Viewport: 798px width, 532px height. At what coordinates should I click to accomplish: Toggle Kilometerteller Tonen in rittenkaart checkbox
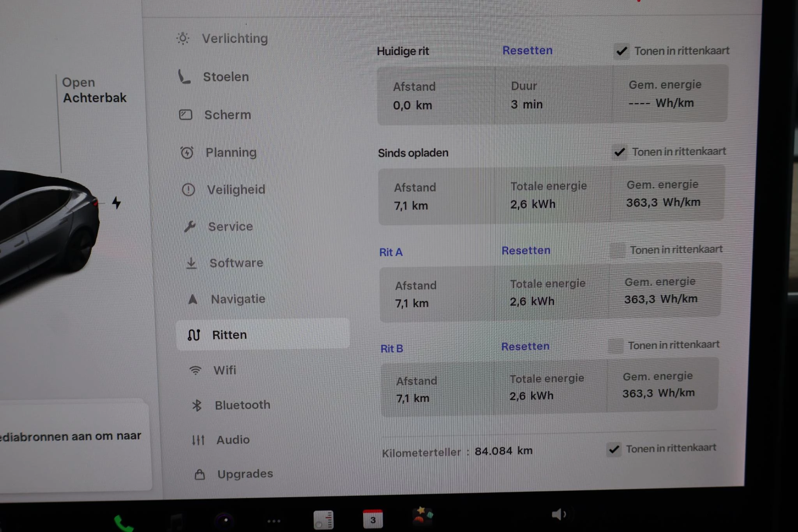tap(614, 449)
